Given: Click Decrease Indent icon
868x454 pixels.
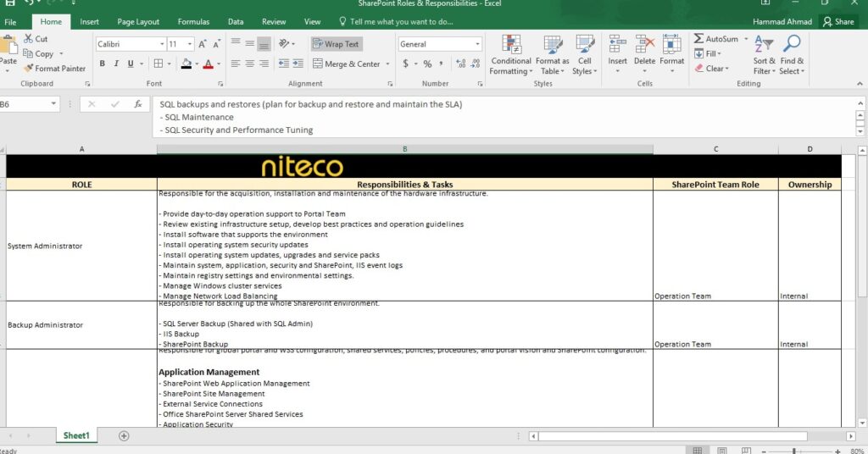Looking at the screenshot, I should [x=283, y=64].
